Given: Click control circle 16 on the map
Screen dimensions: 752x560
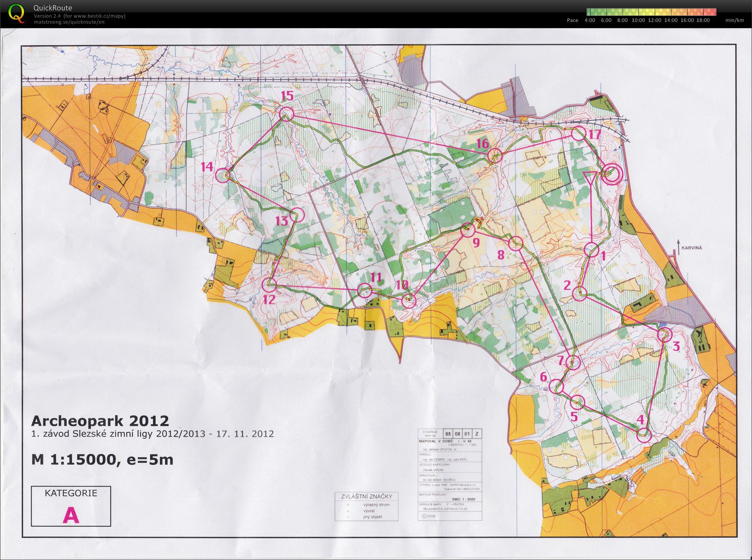Looking at the screenshot, I should coord(495,156).
